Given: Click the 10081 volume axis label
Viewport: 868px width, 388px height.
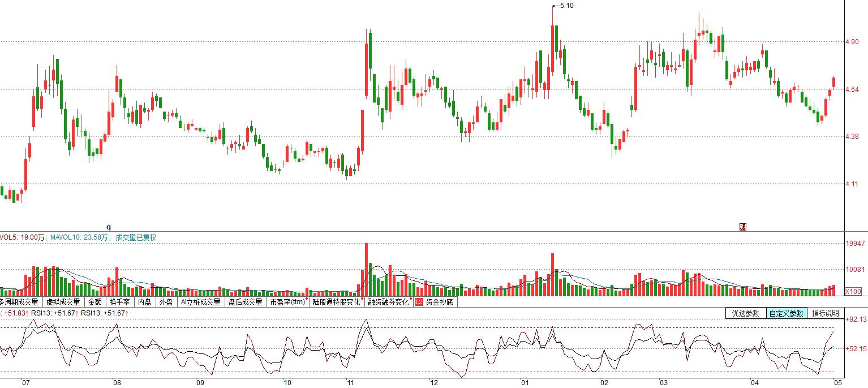Looking at the screenshot, I should pos(855,270).
